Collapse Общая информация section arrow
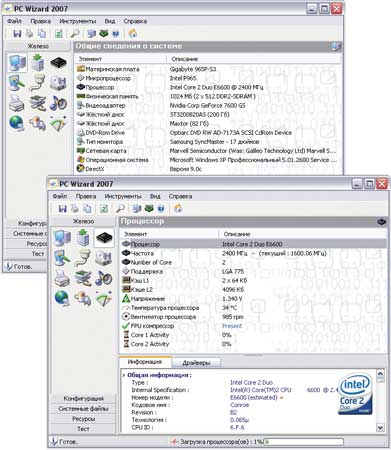The width and height of the screenshot is (391, 450). click(124, 375)
